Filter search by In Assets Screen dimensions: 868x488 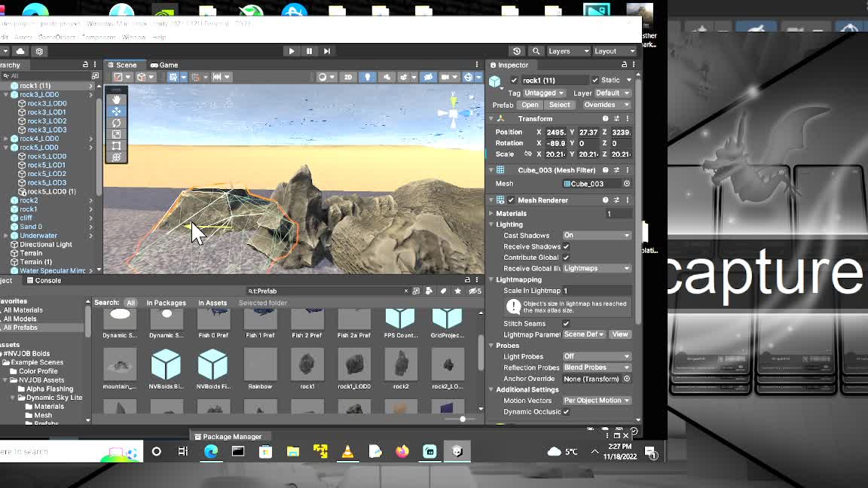click(212, 303)
